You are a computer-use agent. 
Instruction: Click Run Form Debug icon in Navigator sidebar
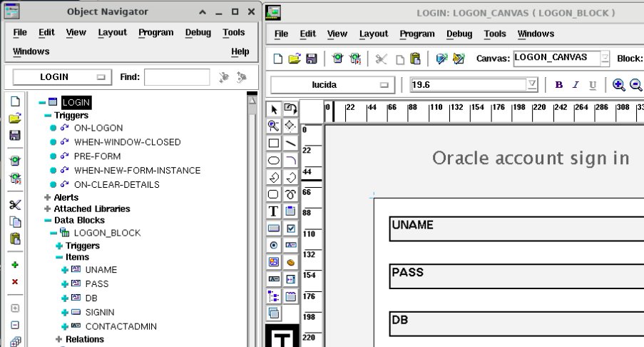pyautogui.click(x=15, y=178)
